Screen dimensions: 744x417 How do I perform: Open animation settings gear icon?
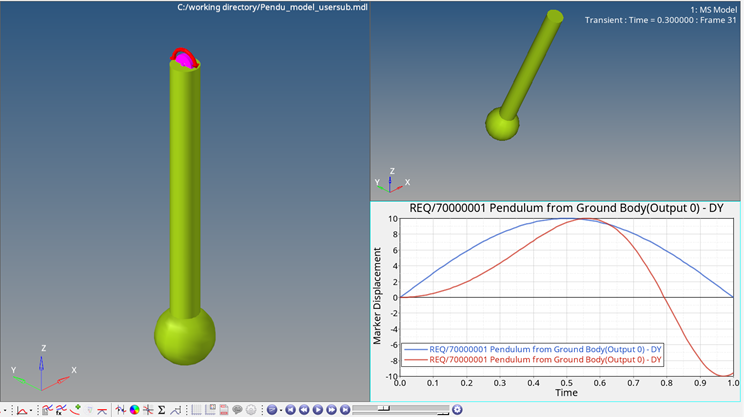[x=457, y=410]
